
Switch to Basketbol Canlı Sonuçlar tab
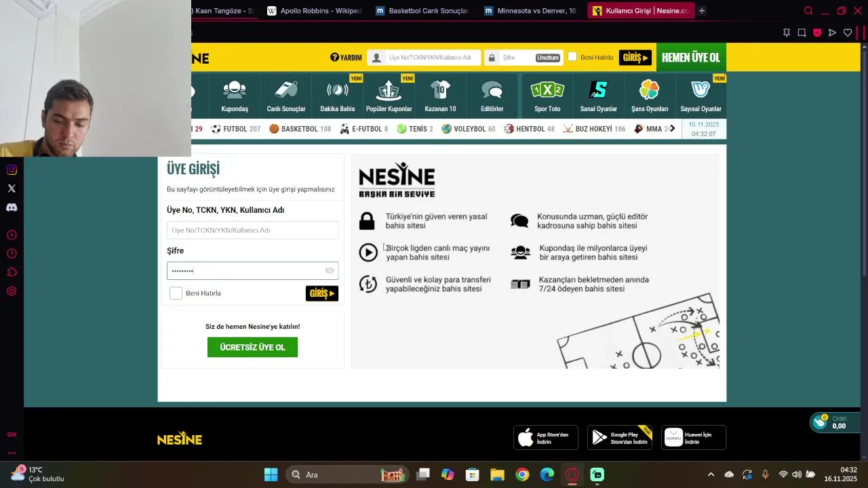coord(422,11)
